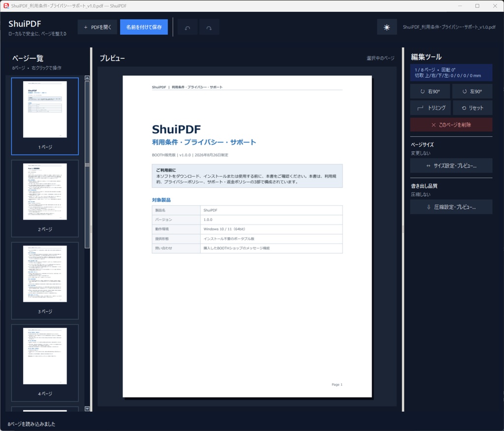This screenshot has width=504, height=431.
Task: Click the splitter handle between page list and preview
Action: click(x=91, y=229)
